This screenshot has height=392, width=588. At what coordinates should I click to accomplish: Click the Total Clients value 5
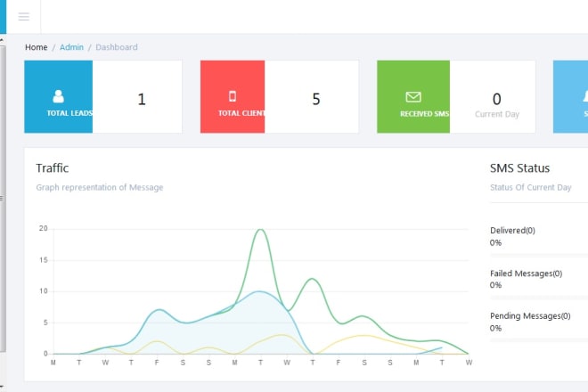point(316,100)
